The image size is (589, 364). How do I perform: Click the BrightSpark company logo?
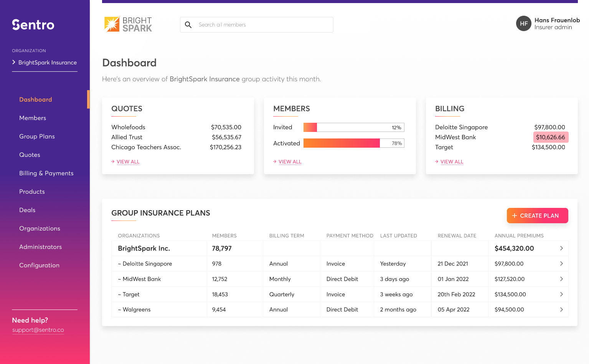pos(128,24)
